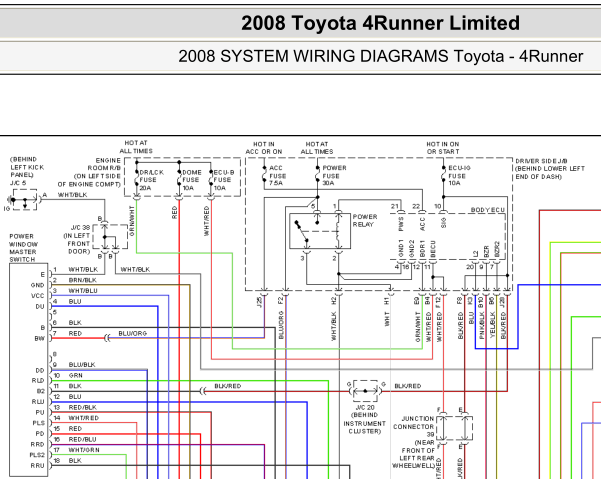Select the "2008 SYSTEM WIRING DIAGRAMS Toyota - 4Runner" heading

tap(381, 56)
